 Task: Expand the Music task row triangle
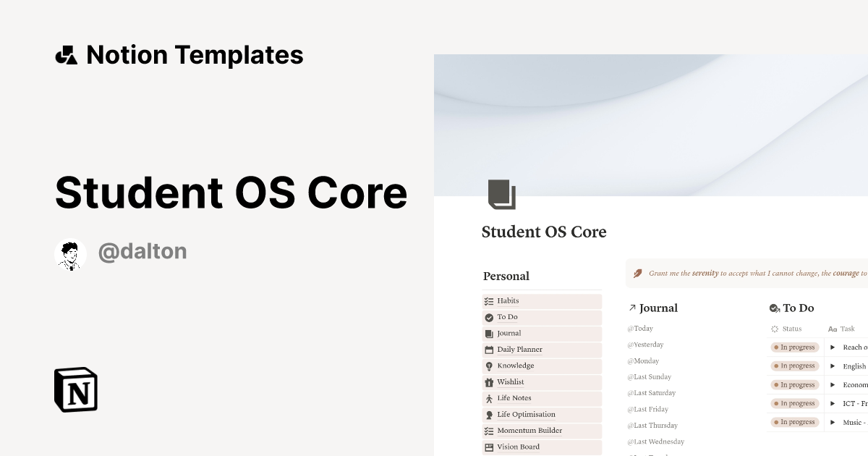pyautogui.click(x=833, y=422)
